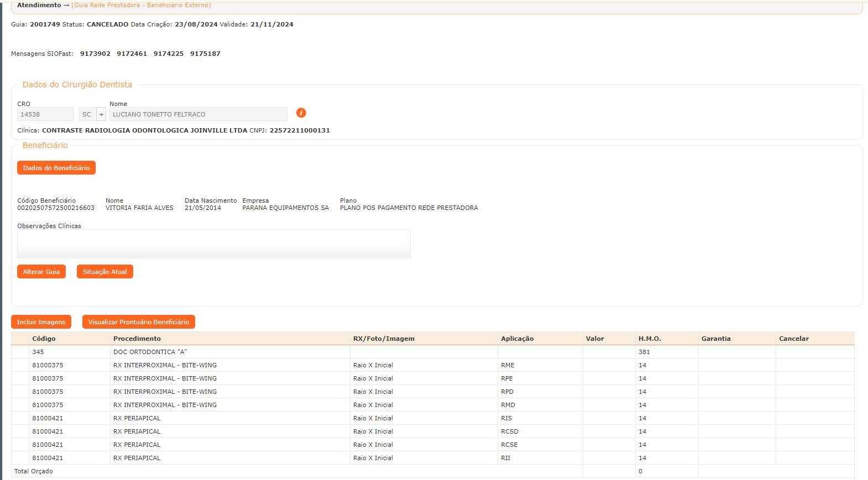Screen dimensions: 868x480
Task: Open Visualizar Prontuário Beneficiário
Action: (138, 322)
